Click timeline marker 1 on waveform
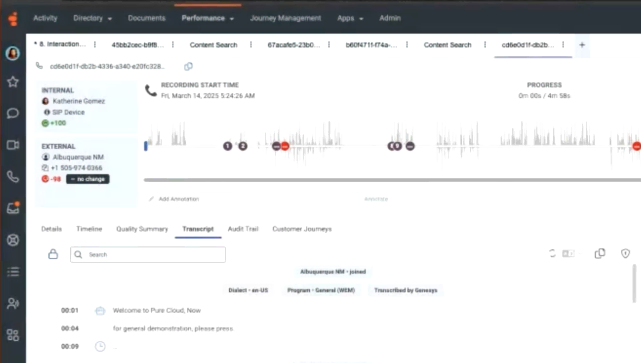641x363 pixels. [228, 146]
